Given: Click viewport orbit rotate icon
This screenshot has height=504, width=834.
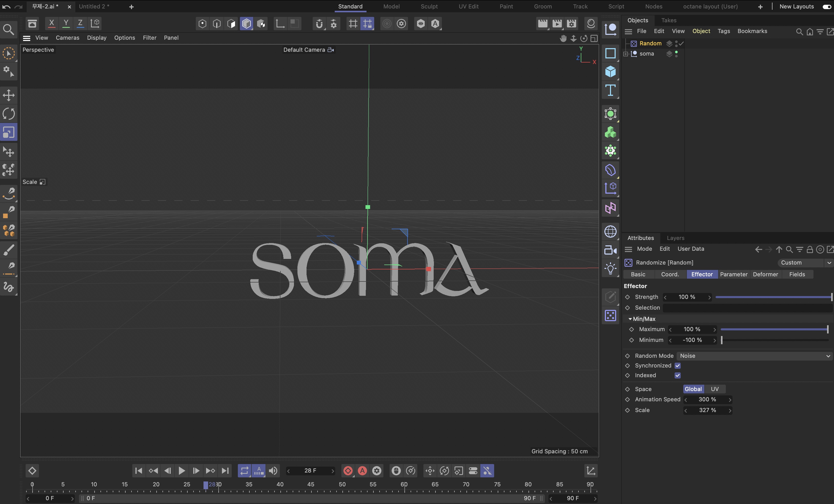Looking at the screenshot, I should [584, 38].
